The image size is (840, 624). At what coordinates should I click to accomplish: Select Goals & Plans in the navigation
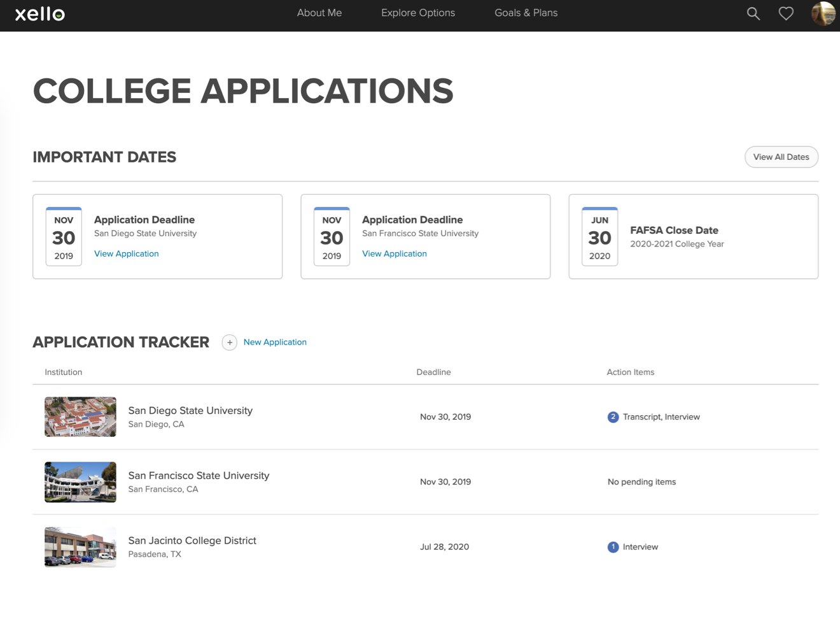[526, 13]
